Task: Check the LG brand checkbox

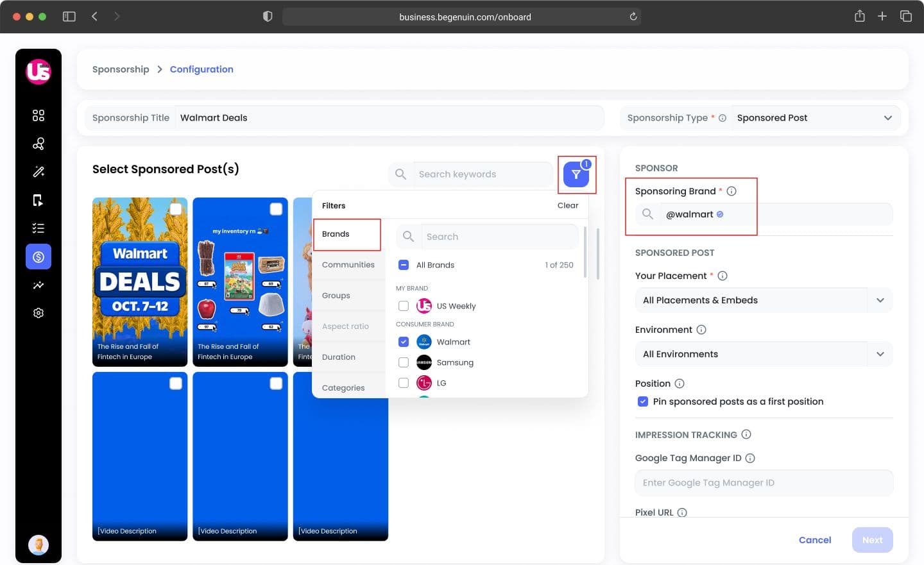Action: coord(404,383)
